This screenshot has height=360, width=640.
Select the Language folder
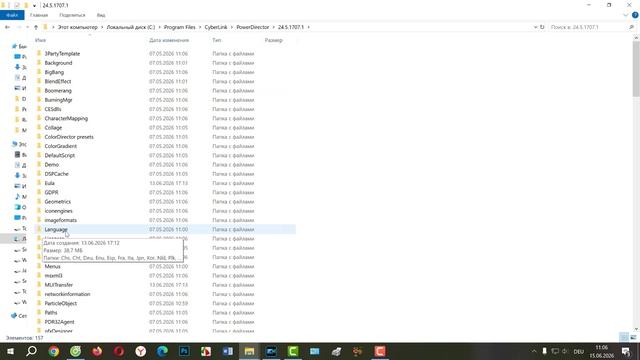coord(56,229)
